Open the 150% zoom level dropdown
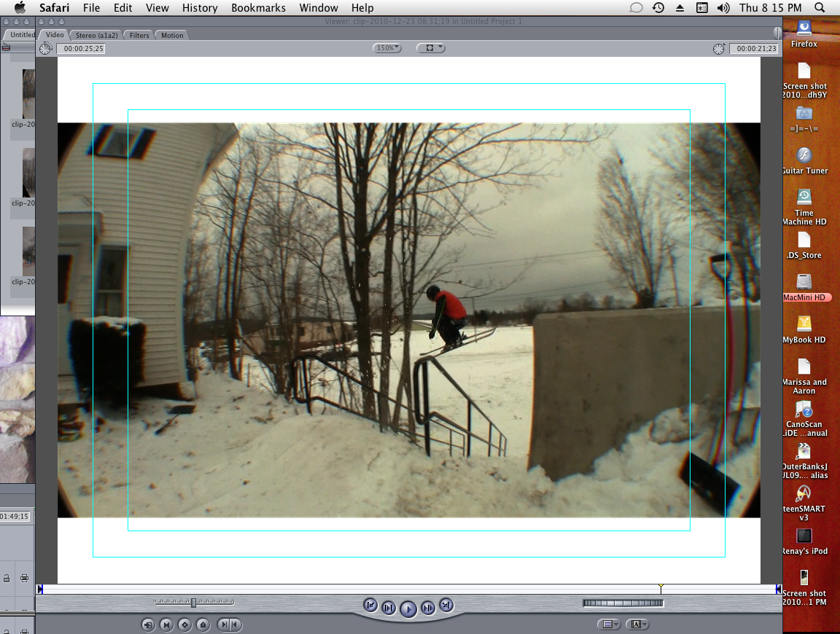Screen dimensions: 840x634 click(x=387, y=48)
